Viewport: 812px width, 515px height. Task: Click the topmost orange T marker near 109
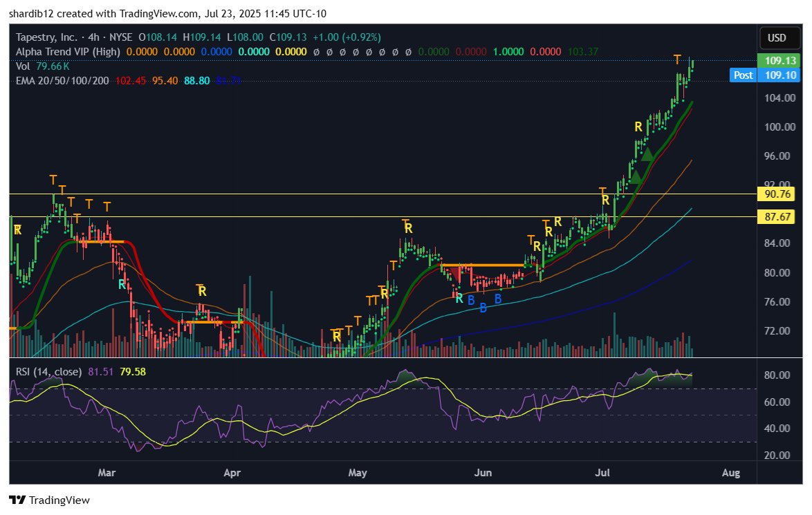677,59
